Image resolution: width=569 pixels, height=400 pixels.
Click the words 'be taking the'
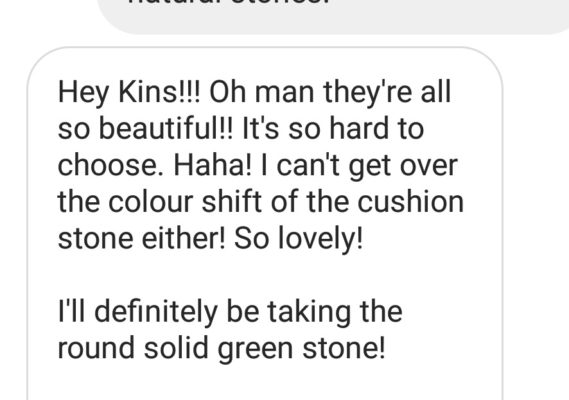coord(314,311)
